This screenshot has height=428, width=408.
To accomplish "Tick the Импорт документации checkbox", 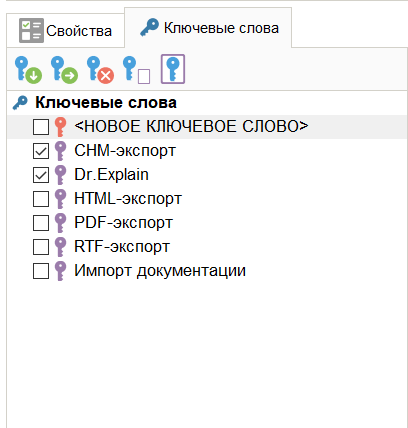I will pos(41,271).
